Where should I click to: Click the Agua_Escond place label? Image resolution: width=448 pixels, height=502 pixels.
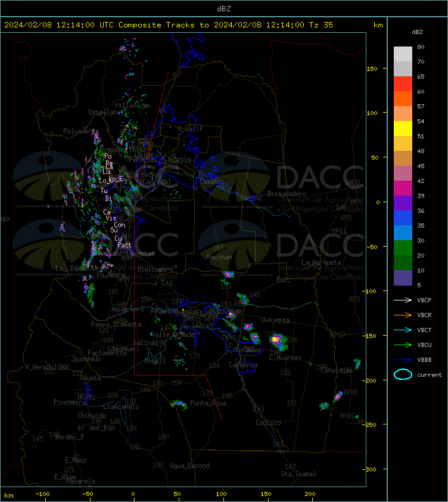pos(190,466)
